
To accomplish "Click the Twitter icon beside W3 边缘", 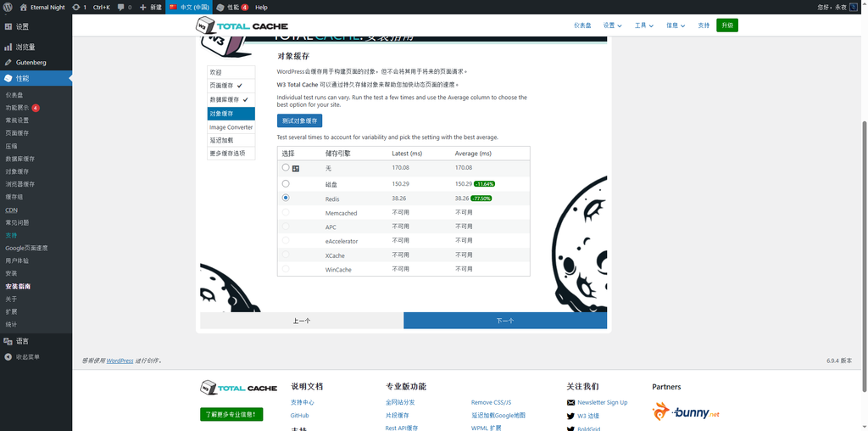I will click(x=570, y=416).
